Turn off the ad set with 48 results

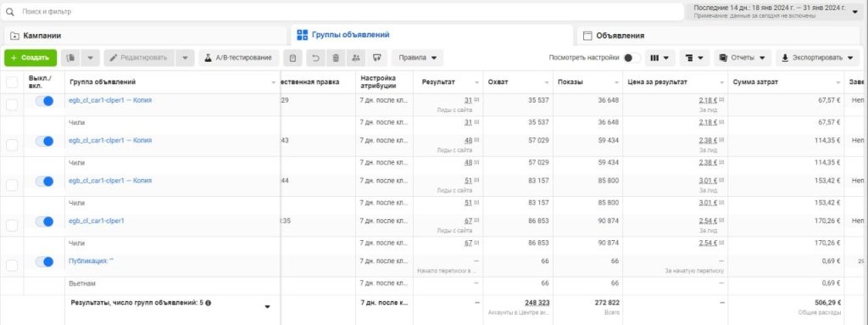tap(44, 141)
